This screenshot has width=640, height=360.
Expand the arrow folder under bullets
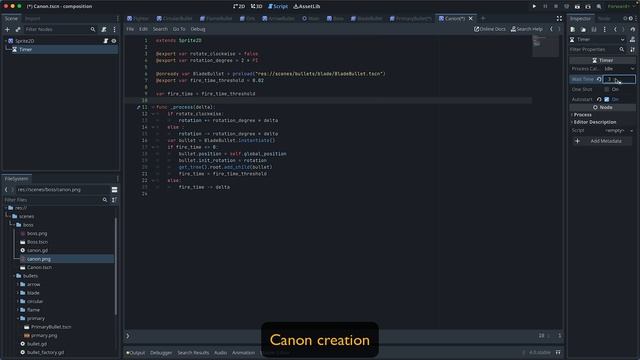(x=18, y=284)
